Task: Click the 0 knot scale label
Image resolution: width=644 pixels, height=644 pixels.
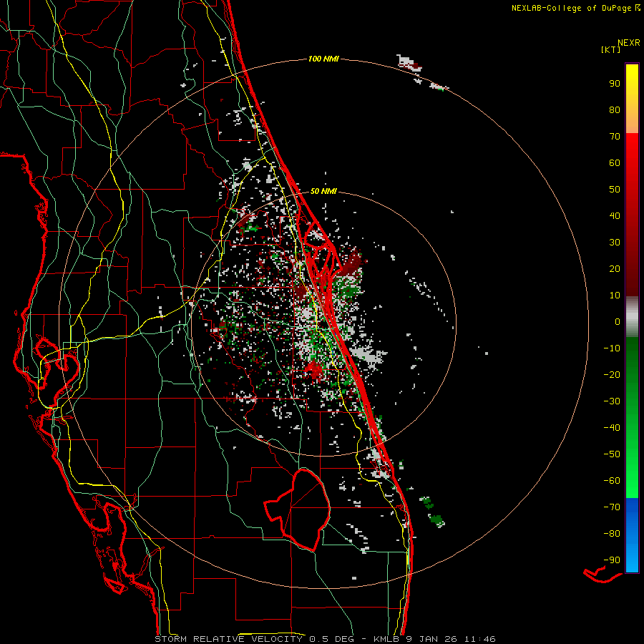Action: coord(618,321)
